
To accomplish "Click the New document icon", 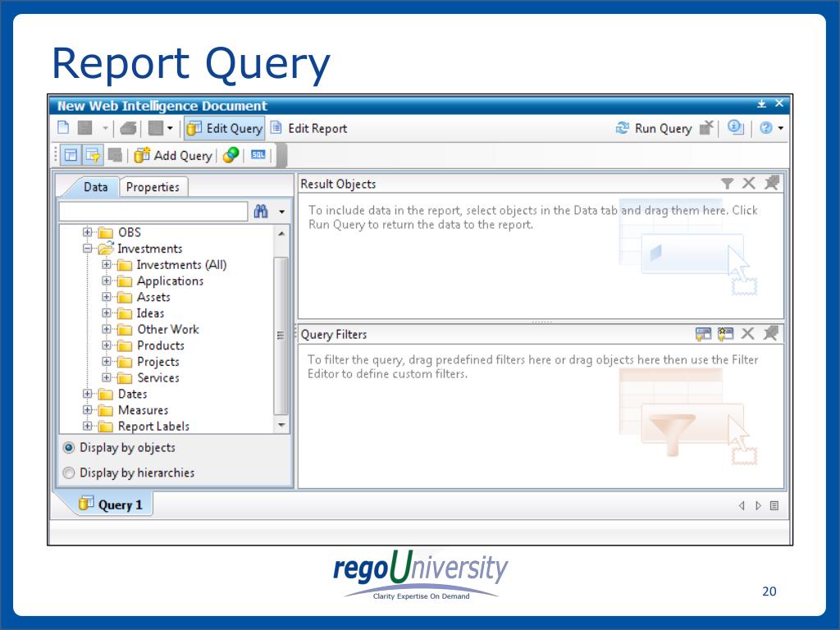I will coord(64,127).
